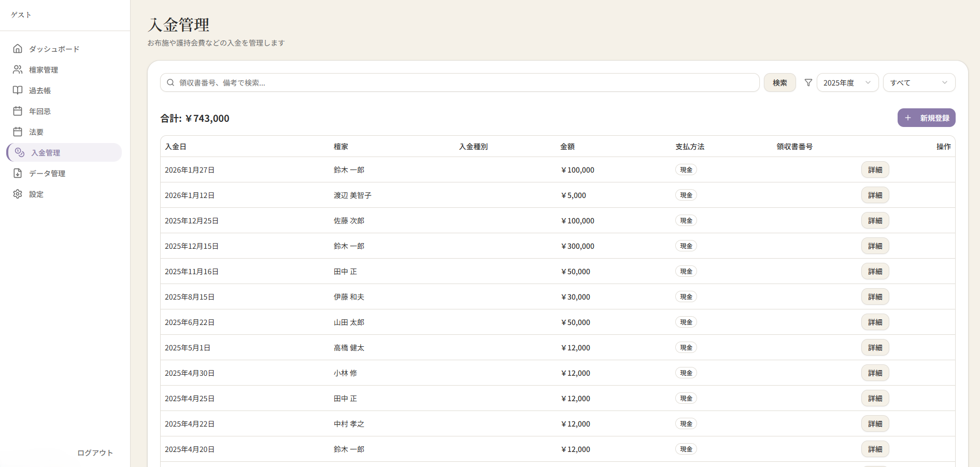The image size is (980, 467).
Task: Click the 年回忌 calendar icon
Action: [x=18, y=111]
